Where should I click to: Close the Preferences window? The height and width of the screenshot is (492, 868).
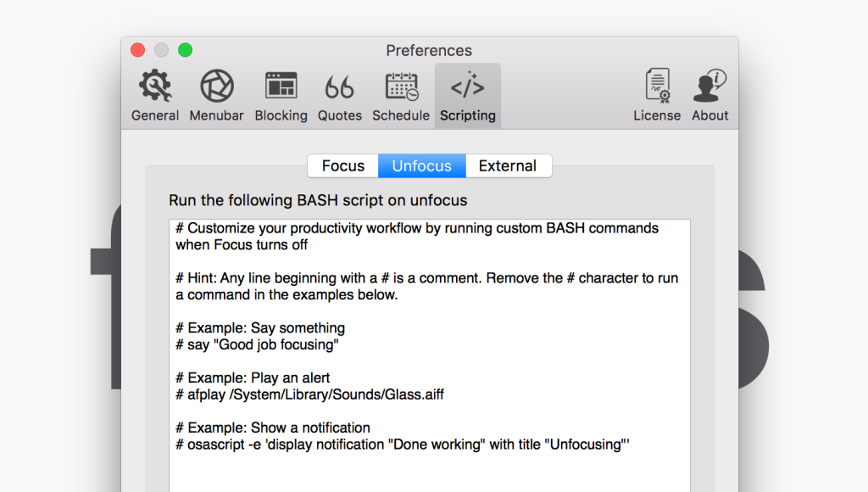(x=138, y=50)
